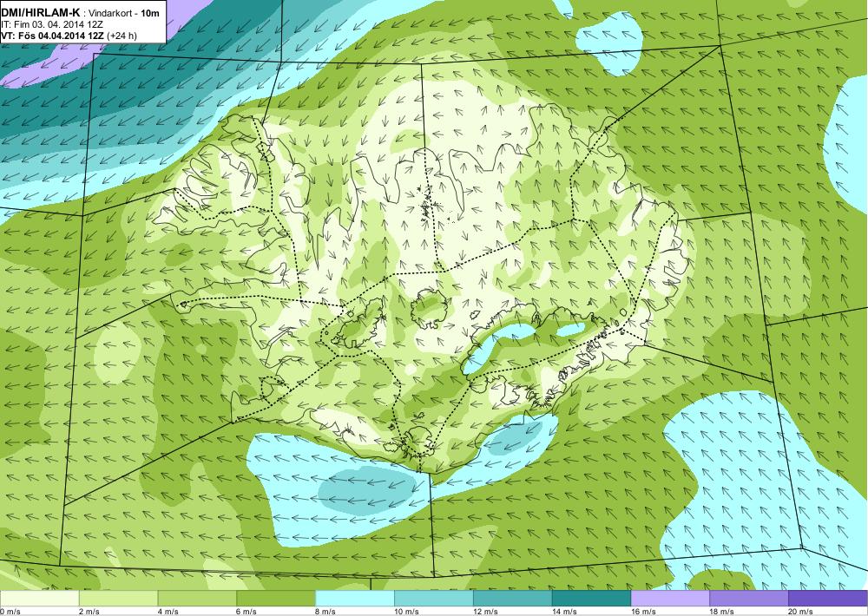This screenshot has width=868, height=616.
Task: Click the 2 m/s legend color swatch
Action: (118, 599)
